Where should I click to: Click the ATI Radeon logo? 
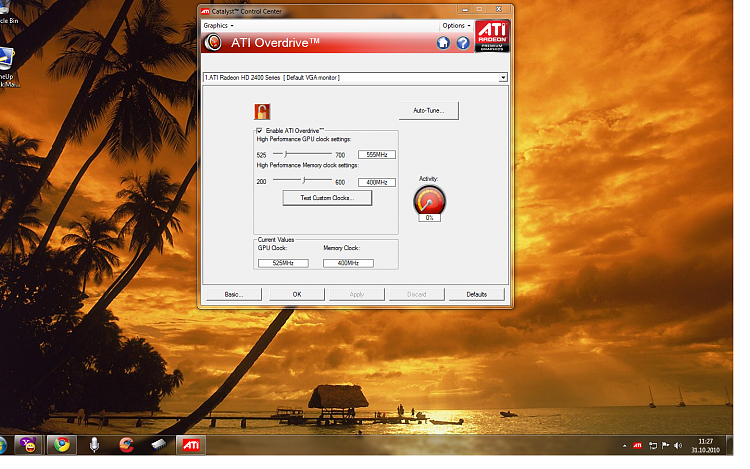click(x=492, y=36)
